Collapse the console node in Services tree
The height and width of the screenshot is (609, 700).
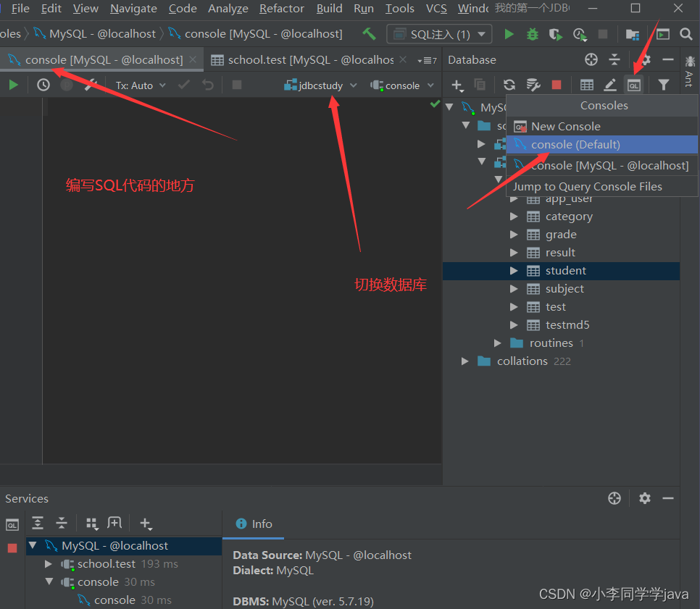[49, 581]
